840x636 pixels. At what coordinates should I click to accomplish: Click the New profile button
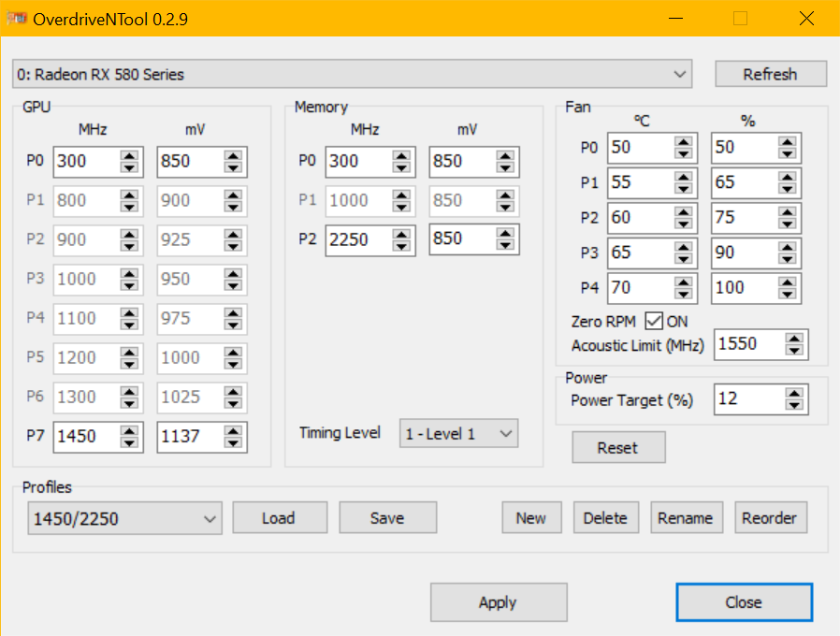(x=531, y=517)
